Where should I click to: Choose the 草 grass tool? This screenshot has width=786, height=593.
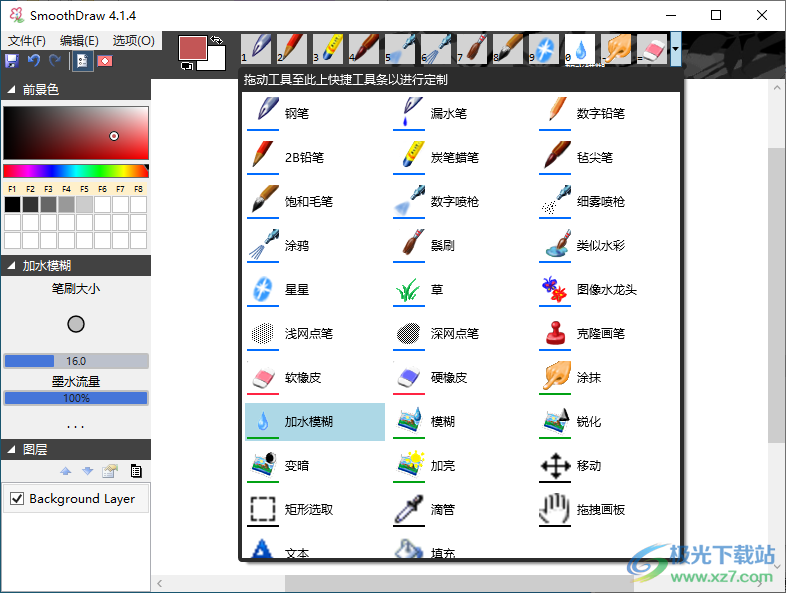(461, 290)
